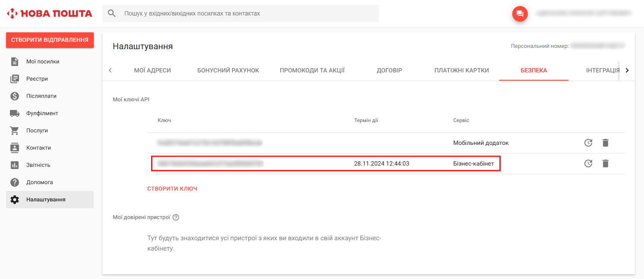Open Допомога in sidebar
The width and height of the screenshot is (644, 279).
click(x=50, y=182)
